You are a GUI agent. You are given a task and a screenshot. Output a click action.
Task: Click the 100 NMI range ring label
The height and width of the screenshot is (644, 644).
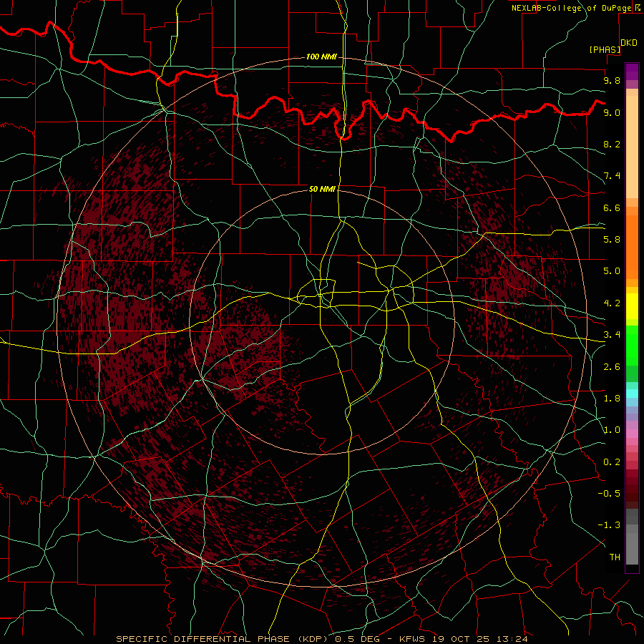pyautogui.click(x=321, y=57)
